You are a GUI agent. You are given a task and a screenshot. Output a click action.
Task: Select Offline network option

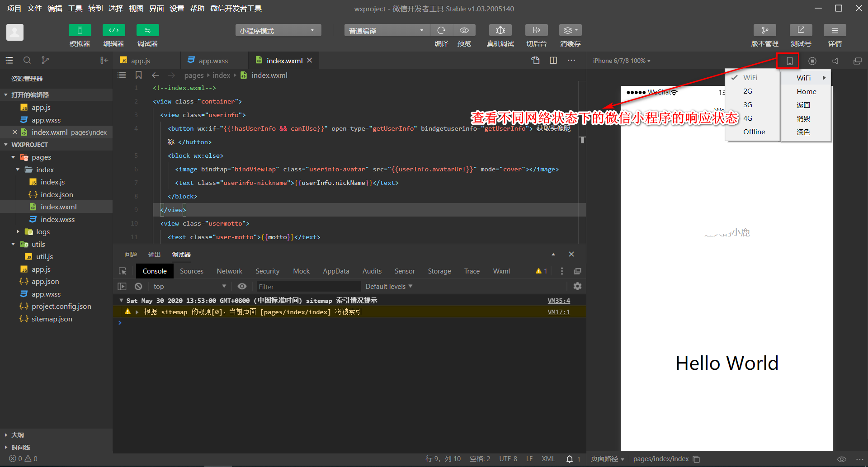(753, 132)
